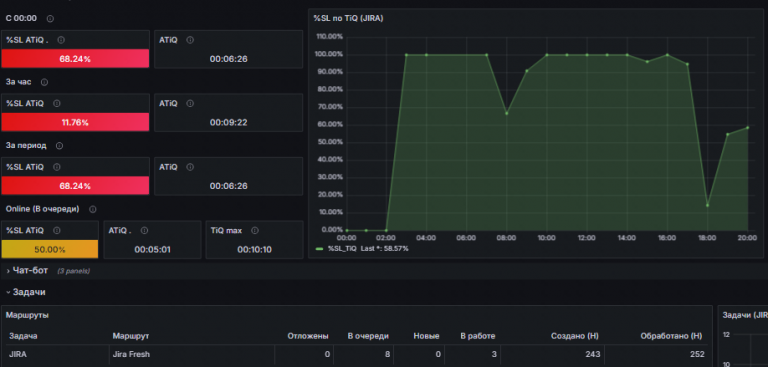Click the JIRA cell in Задача column
768x367 pixels.
[x=18, y=354]
